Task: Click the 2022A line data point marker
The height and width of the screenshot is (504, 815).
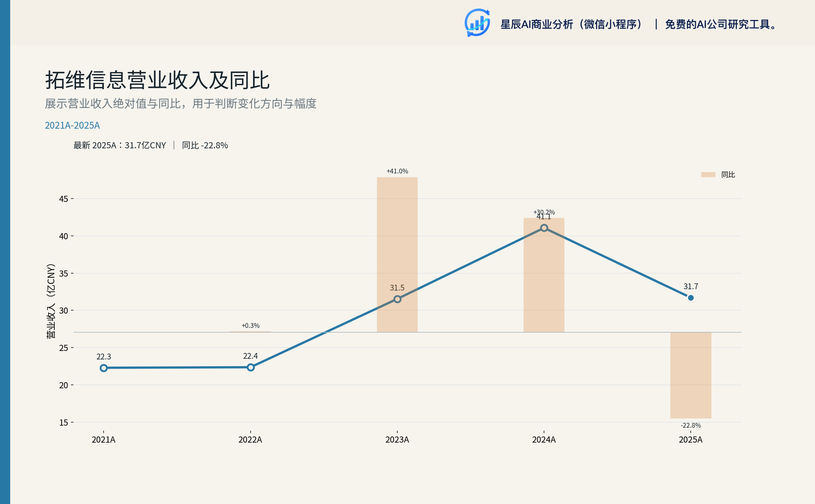Action: tap(251, 367)
